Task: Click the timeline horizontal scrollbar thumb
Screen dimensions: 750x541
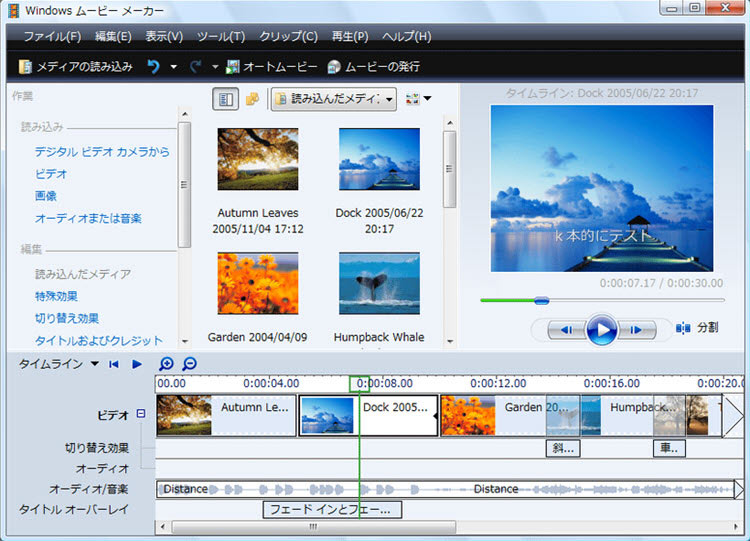Action: (314, 527)
